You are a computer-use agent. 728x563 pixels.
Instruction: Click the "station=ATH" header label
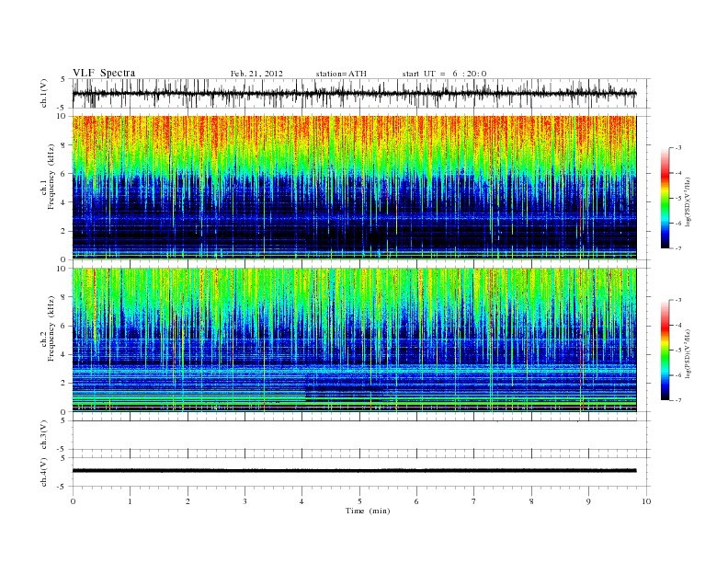341,74
